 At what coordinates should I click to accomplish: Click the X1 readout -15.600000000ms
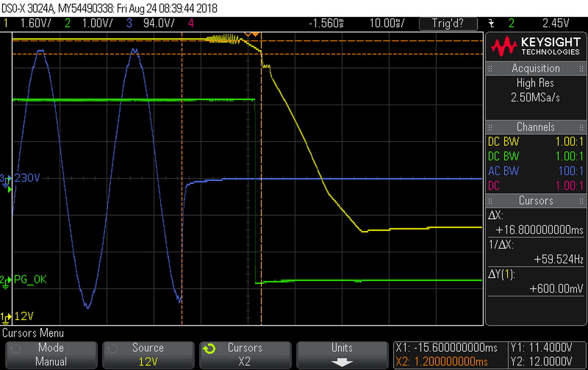[447, 348]
